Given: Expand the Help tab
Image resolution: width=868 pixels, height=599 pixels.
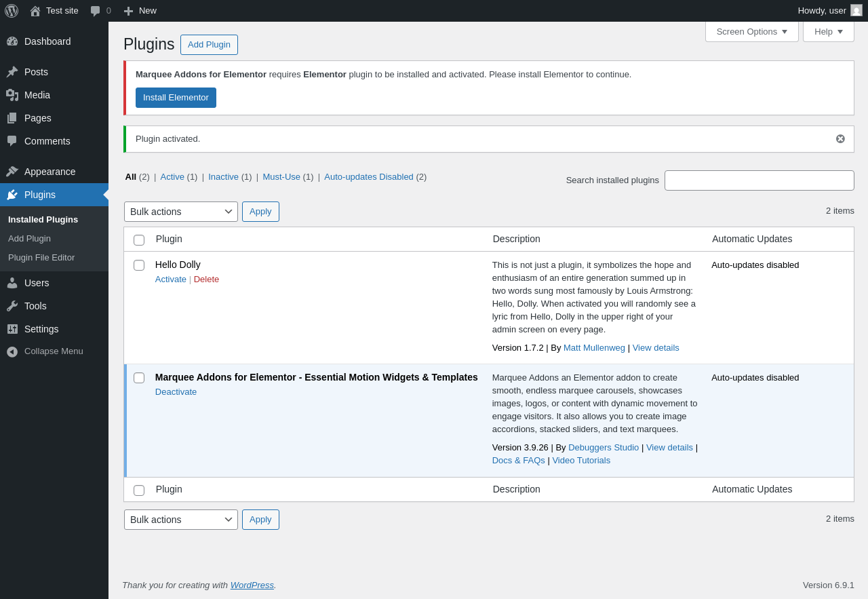Looking at the screenshot, I should click(828, 31).
